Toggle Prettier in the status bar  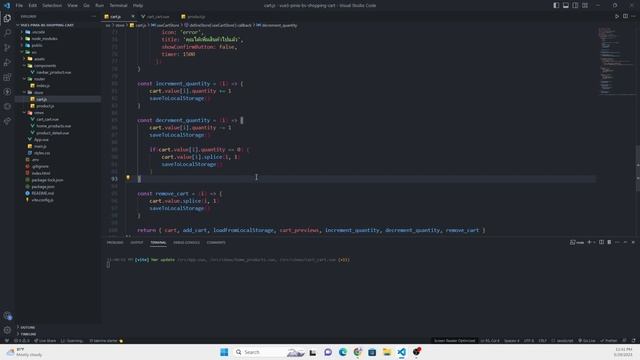pos(609,340)
